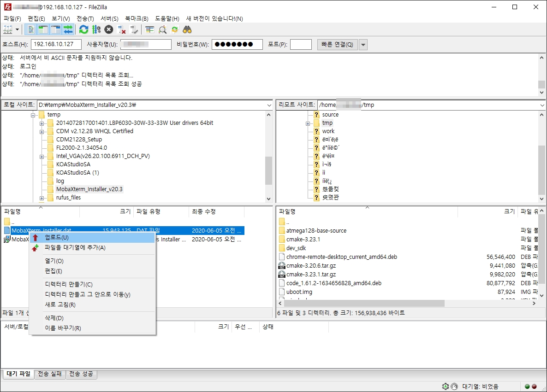547x392 pixels.
Task: Choose 업로드(U) from the context menu
Action: pyautogui.click(x=92, y=238)
